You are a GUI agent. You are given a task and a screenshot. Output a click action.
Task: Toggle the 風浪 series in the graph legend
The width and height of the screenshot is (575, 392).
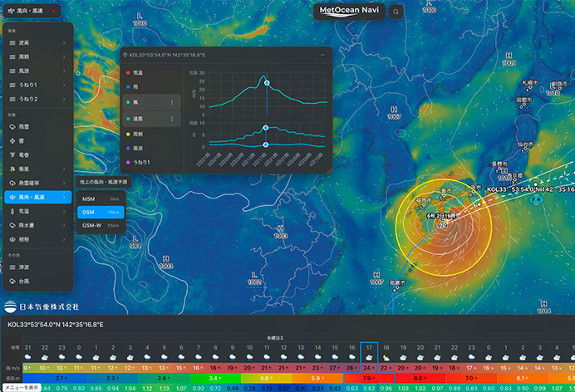[x=135, y=149]
